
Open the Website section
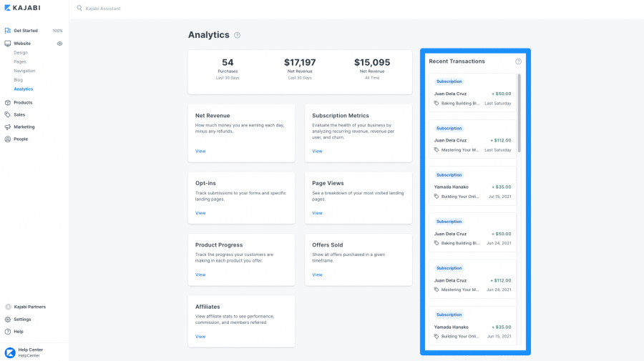[x=22, y=43]
